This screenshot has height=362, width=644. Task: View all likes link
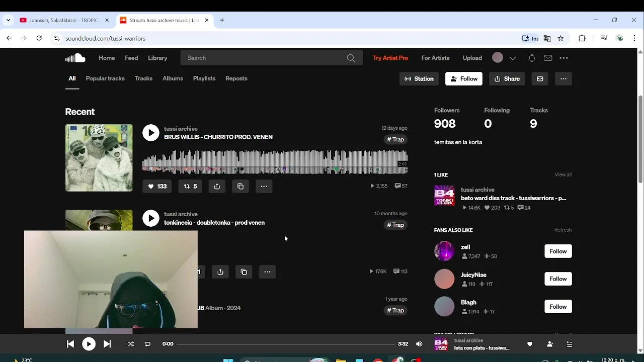tap(563, 174)
